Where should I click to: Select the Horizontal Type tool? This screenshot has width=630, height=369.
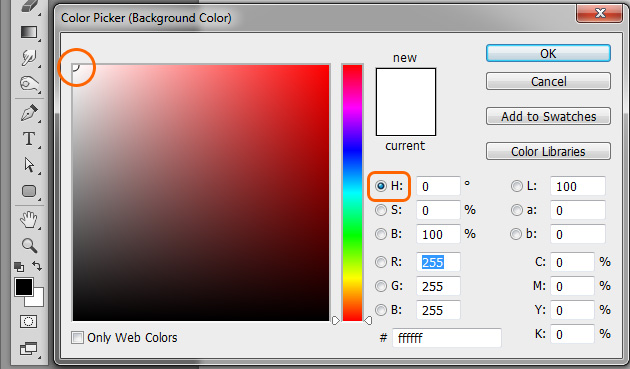coord(29,139)
